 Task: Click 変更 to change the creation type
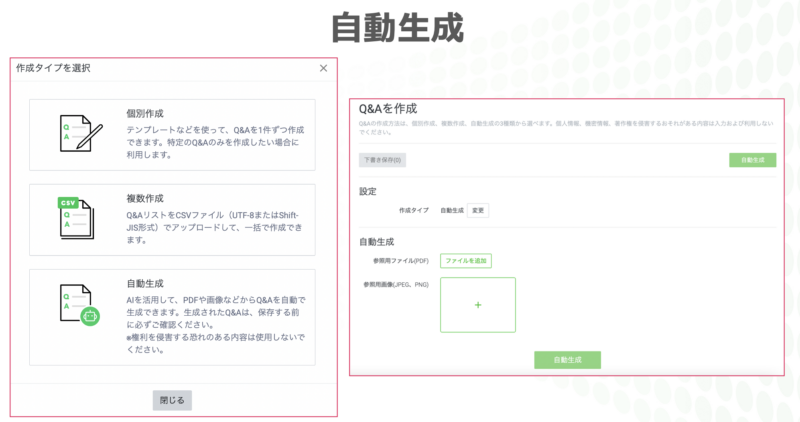[478, 211]
